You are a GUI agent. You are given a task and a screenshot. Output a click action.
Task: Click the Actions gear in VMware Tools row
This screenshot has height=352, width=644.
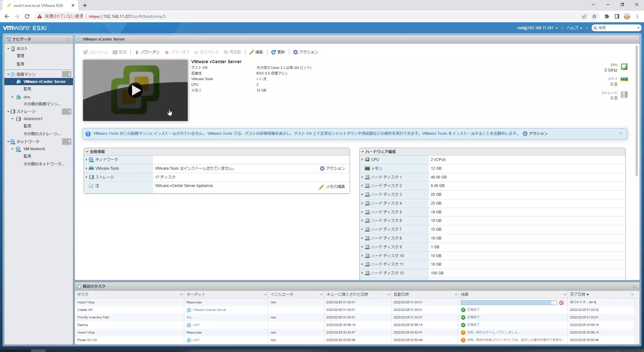332,168
